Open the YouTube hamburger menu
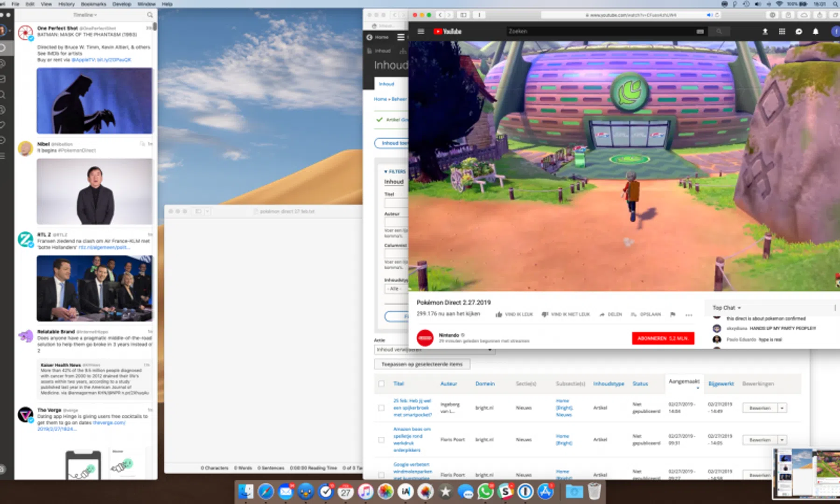Viewport: 840px width, 504px height. click(420, 31)
